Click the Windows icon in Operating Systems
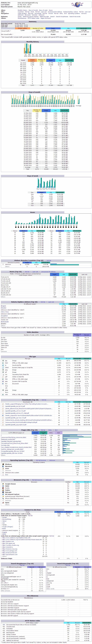The image size is (92, 644). pos(3,464)
